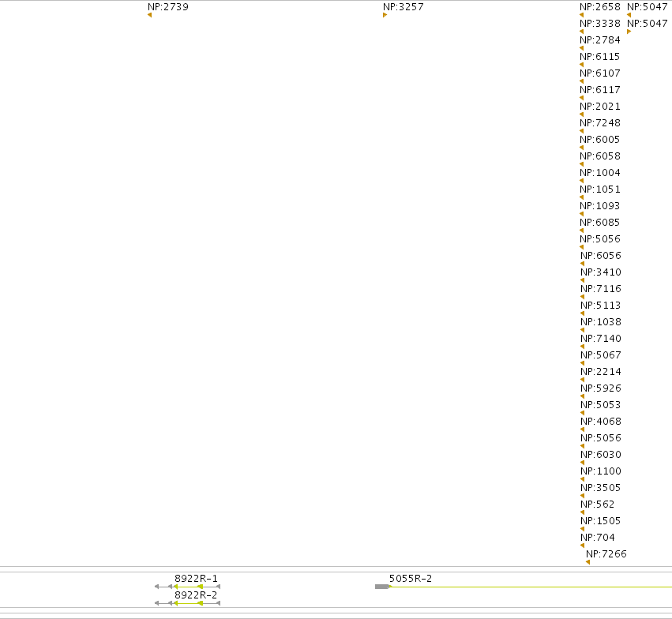Pick the NP:5113 label
The width and height of the screenshot is (672, 619).
(601, 306)
